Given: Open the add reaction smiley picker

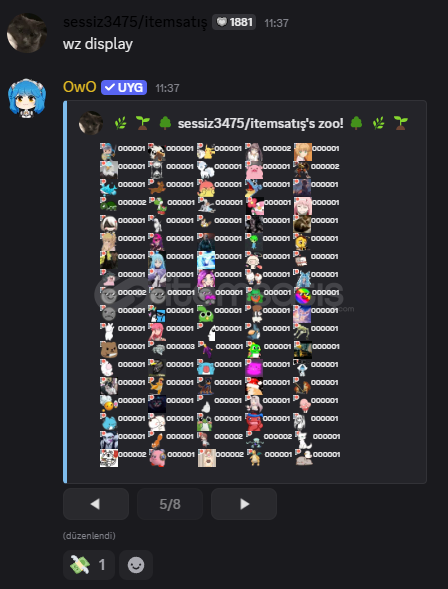Looking at the screenshot, I should 136,565.
